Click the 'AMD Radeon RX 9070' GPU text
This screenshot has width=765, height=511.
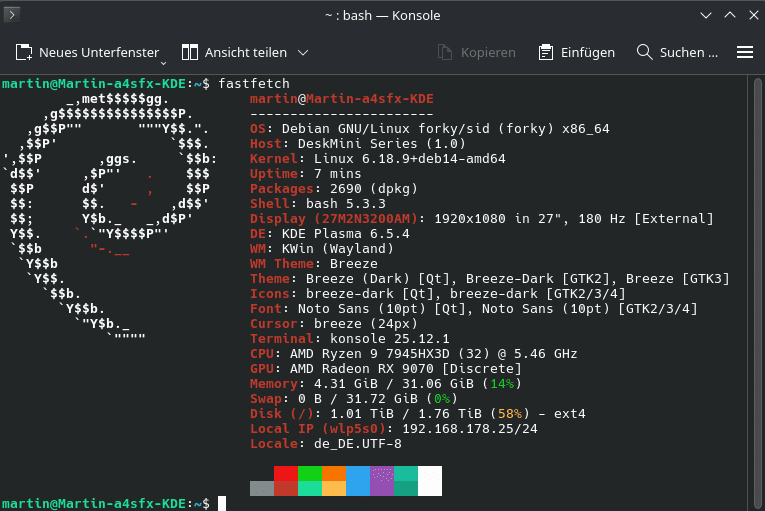362,369
